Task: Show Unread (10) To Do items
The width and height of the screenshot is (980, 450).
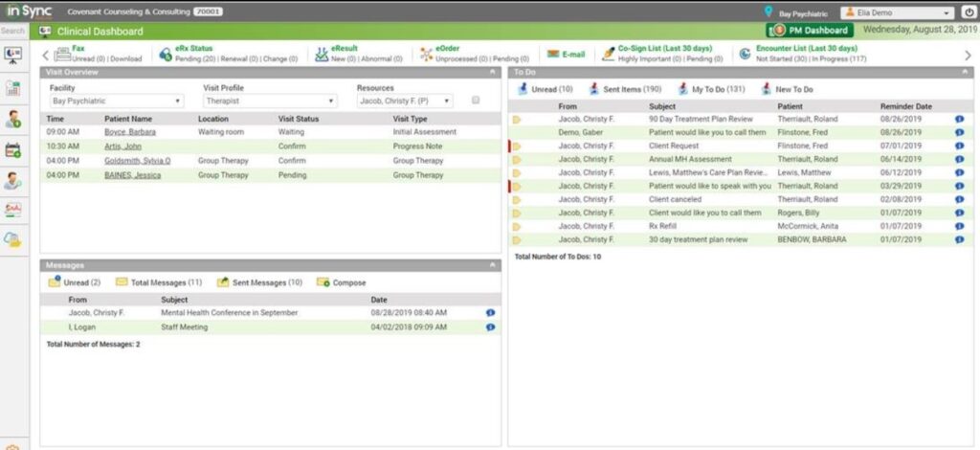Action: click(545, 89)
